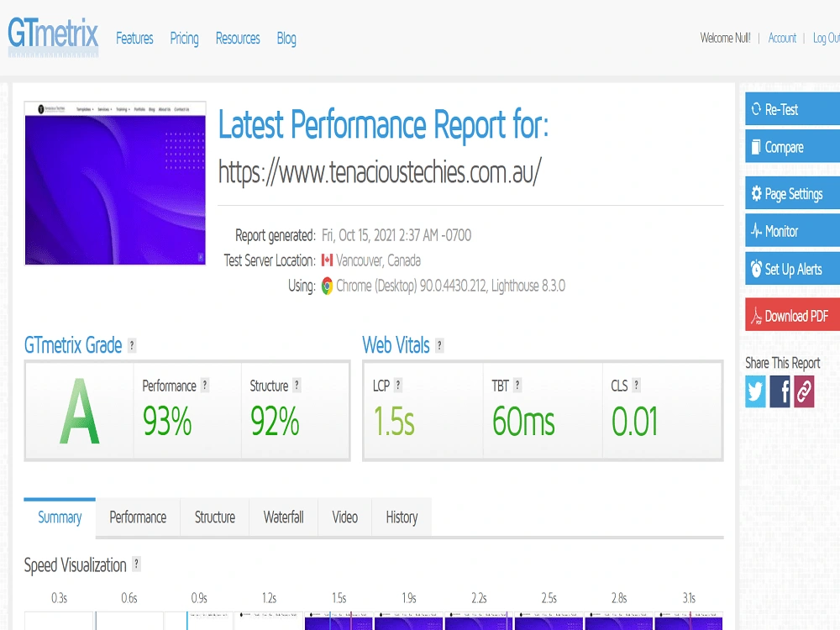This screenshot has height=630, width=840.
Task: Click the report date Fri, Oct 15, 2021
Action: click(396, 235)
